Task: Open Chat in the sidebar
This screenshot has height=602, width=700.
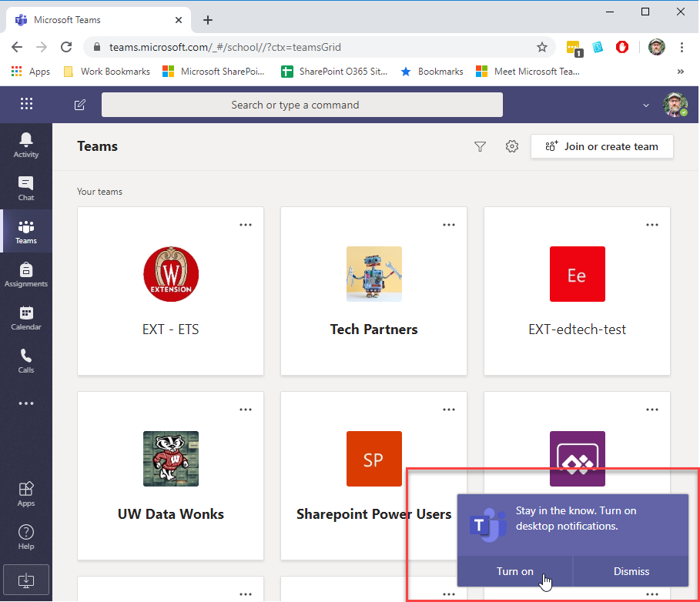Action: point(26,189)
